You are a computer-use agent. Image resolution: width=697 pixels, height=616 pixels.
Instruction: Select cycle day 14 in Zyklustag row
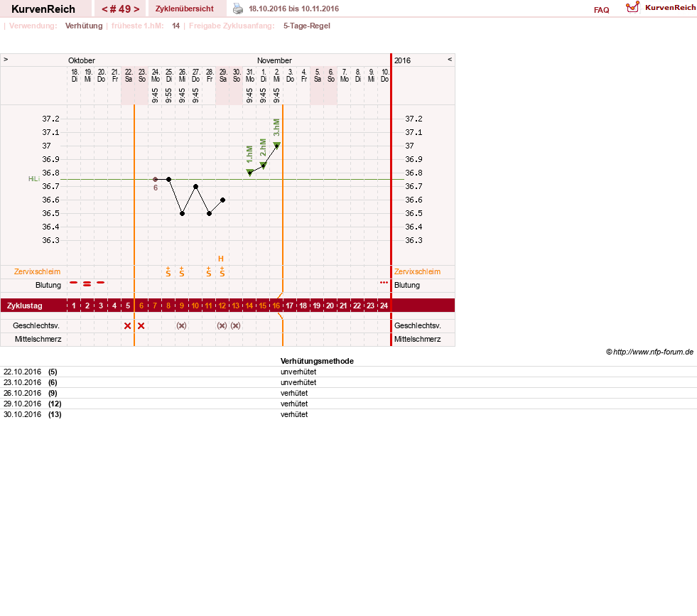click(249, 306)
